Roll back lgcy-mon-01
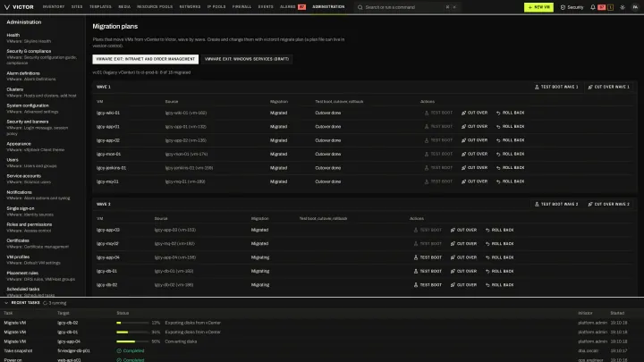Image resolution: width=644 pixels, height=362 pixels. [x=510, y=154]
